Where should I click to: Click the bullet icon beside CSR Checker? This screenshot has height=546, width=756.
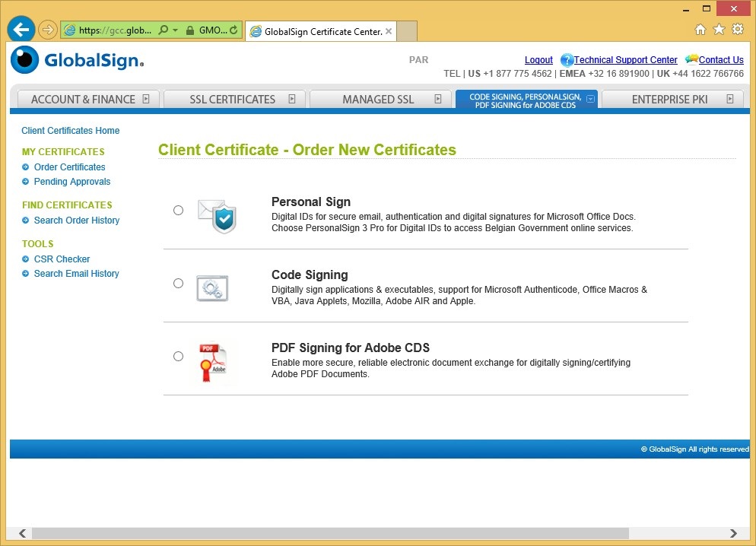pos(26,259)
